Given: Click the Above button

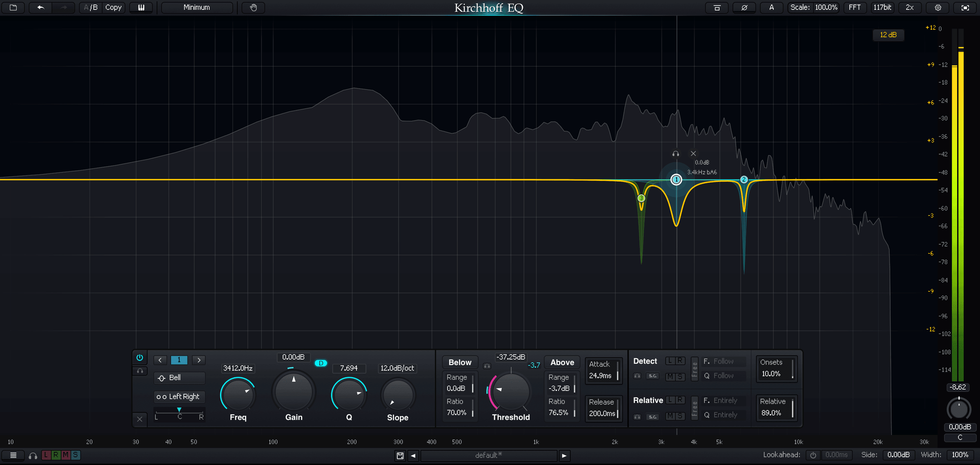Looking at the screenshot, I should [x=562, y=362].
